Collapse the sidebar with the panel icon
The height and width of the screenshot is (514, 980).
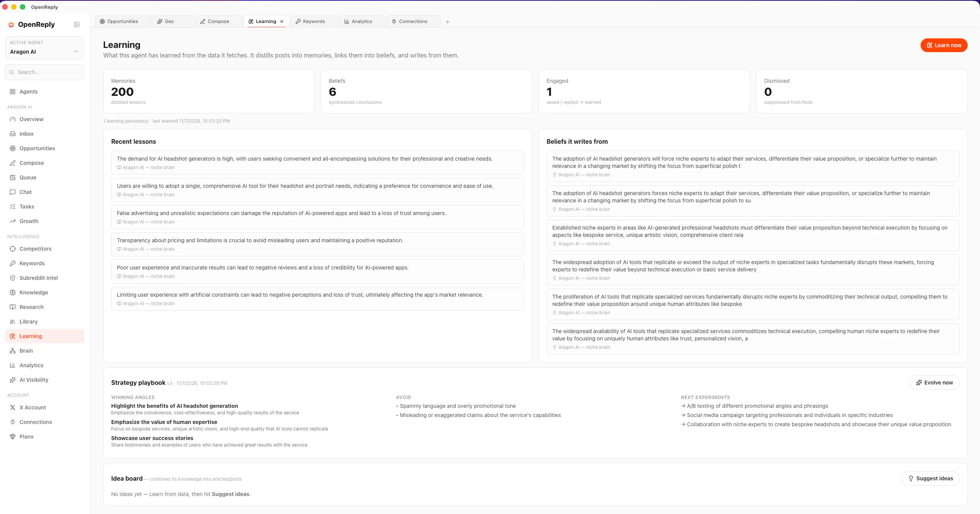click(x=77, y=25)
